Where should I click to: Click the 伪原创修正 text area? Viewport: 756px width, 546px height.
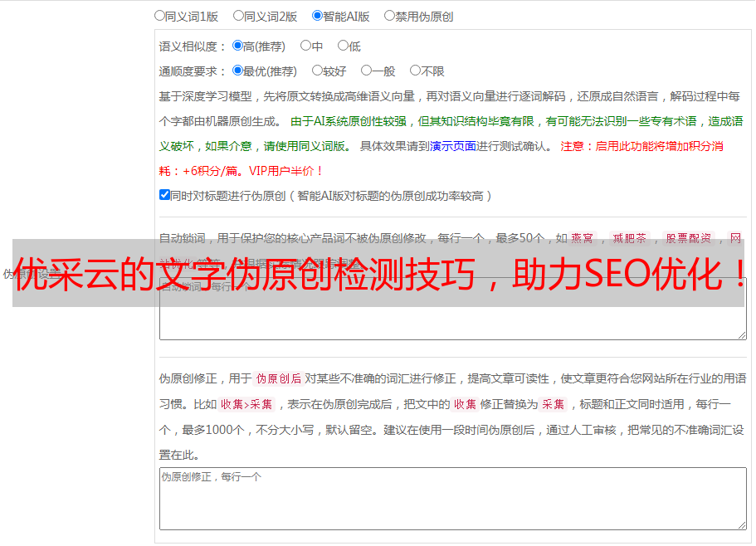(x=453, y=499)
